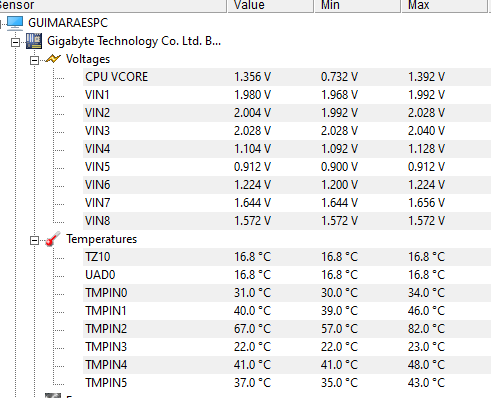The width and height of the screenshot is (491, 398).
Task: Select the TMPIN2 temperature row
Action: click(x=287, y=329)
